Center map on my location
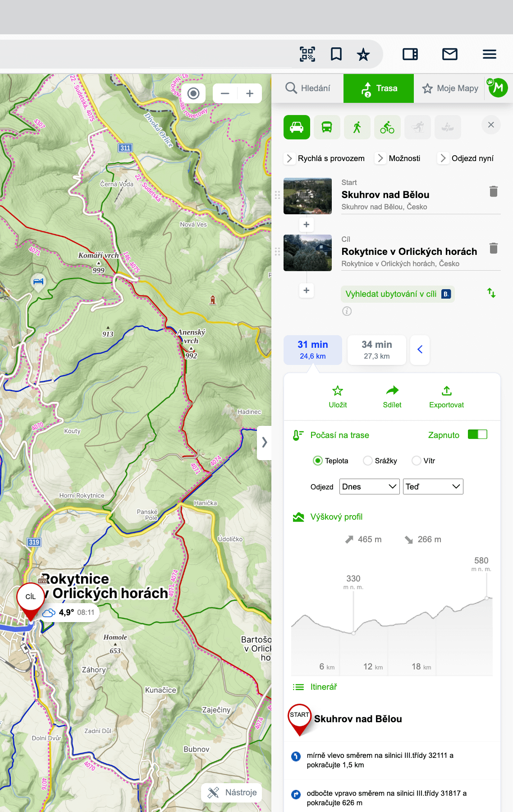 coord(193,93)
